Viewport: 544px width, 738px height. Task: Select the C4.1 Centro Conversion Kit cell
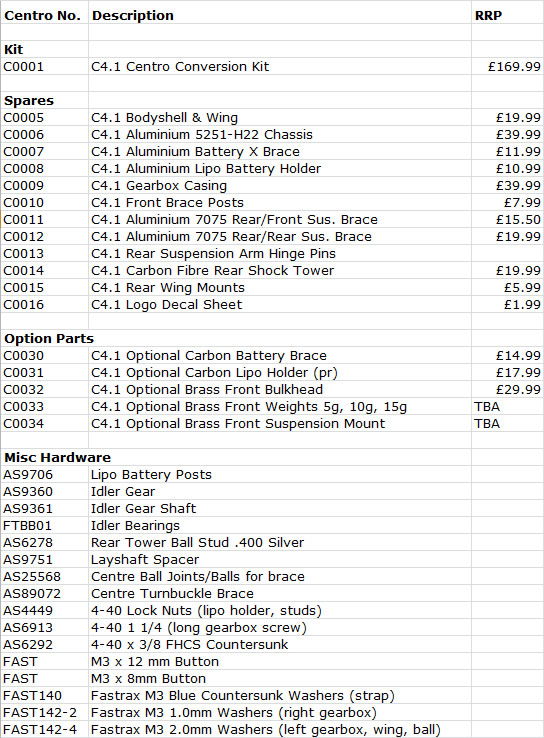pyautogui.click(x=280, y=66)
